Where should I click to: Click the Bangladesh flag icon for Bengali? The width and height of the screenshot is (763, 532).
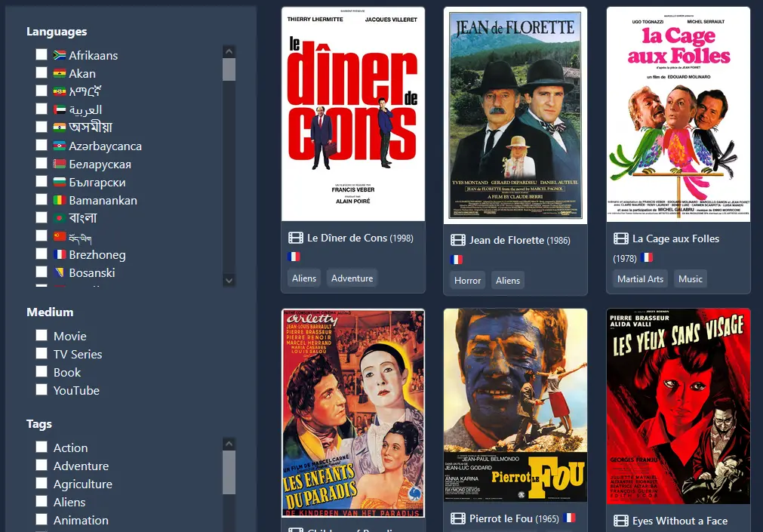click(60, 218)
